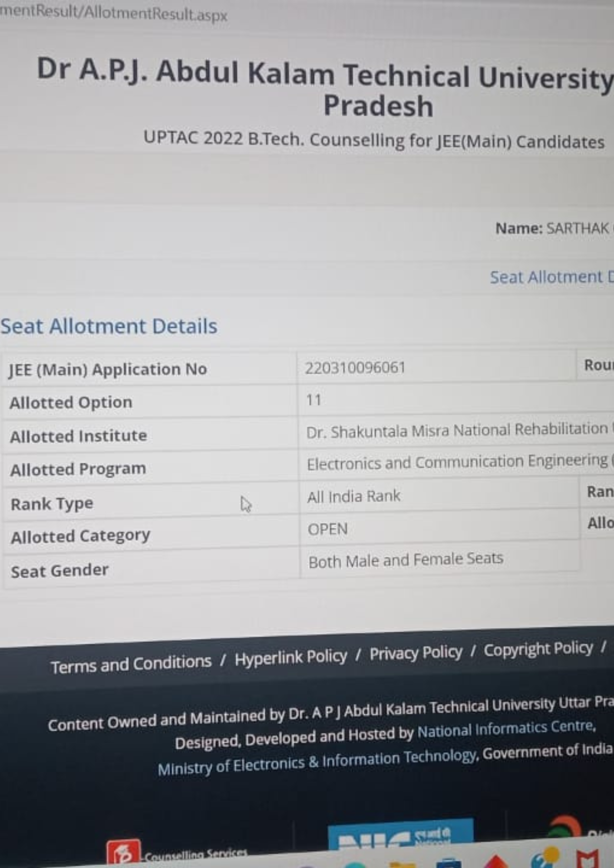Image resolution: width=614 pixels, height=868 pixels.
Task: Select the JEE Main Application No value
Action: point(356,368)
